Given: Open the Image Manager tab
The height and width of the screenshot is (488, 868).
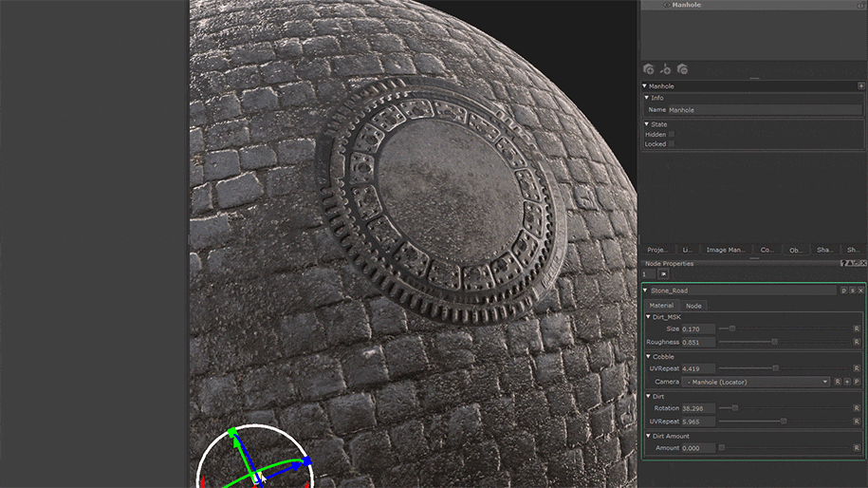Looking at the screenshot, I should point(727,250).
